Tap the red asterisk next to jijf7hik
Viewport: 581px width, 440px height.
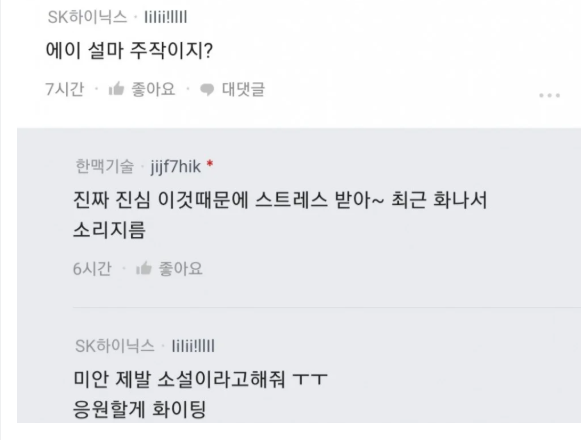(x=210, y=163)
